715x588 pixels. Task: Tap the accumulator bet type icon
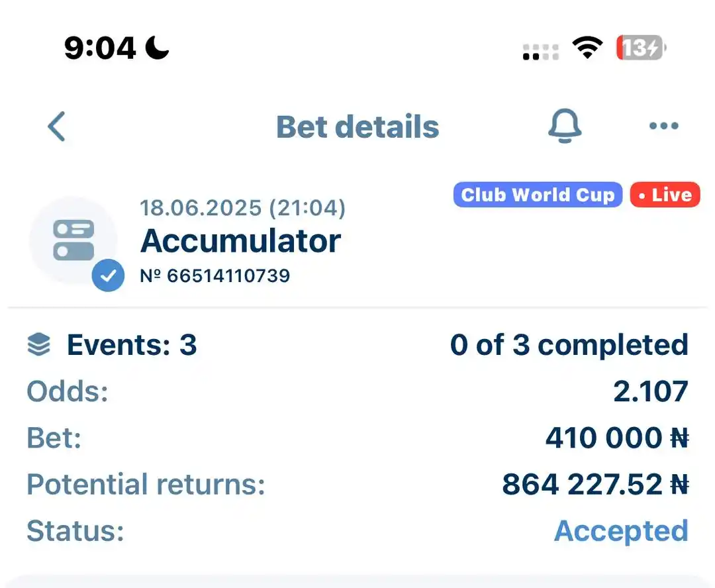(x=73, y=240)
